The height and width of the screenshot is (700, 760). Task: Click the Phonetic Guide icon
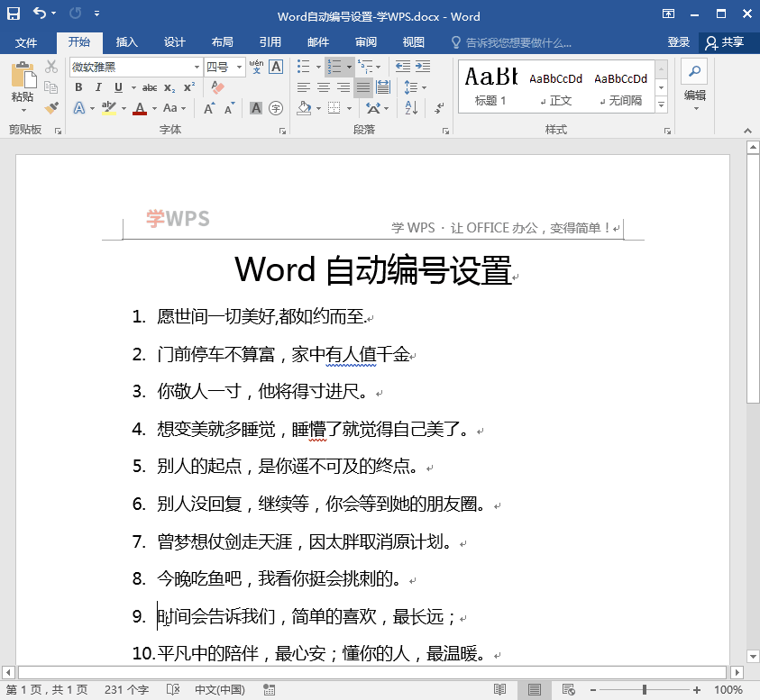[254, 65]
